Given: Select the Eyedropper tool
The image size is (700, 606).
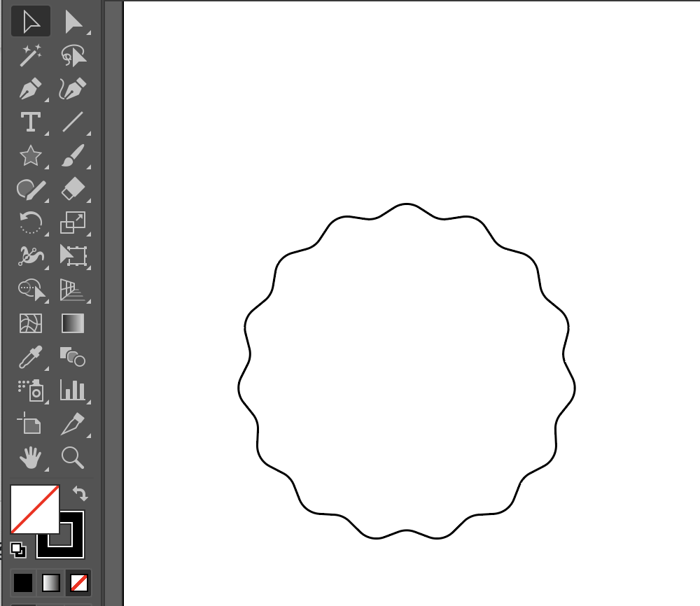Looking at the screenshot, I should [30, 357].
